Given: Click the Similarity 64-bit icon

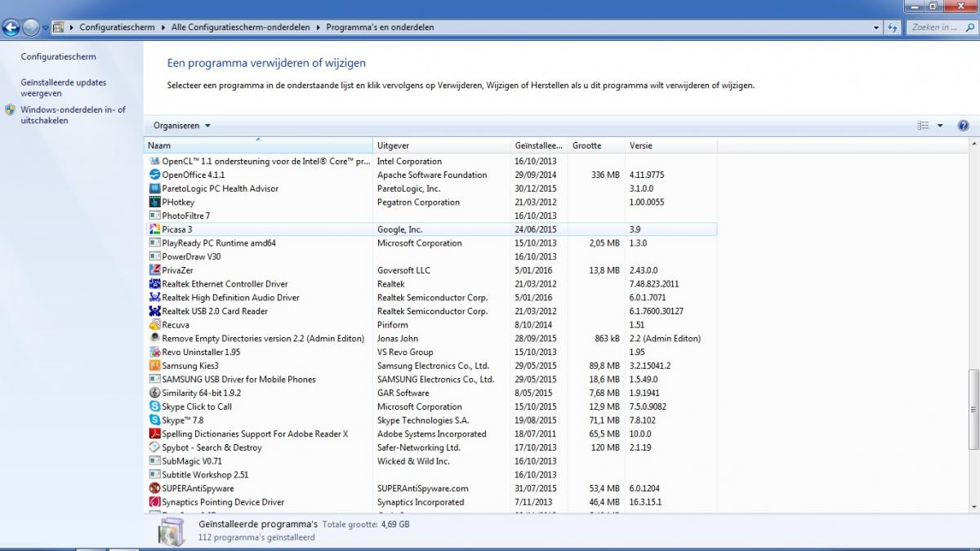Looking at the screenshot, I should pos(155,393).
